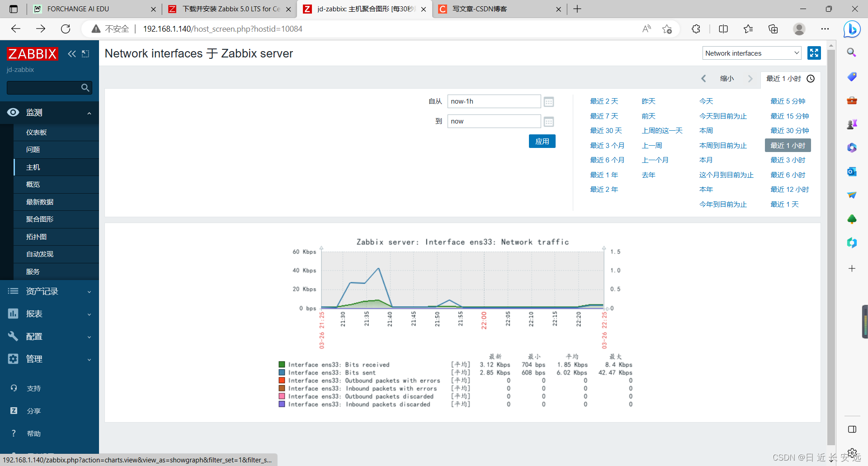Open the calendar picker for the 到 field
The height and width of the screenshot is (466, 868).
pos(549,122)
